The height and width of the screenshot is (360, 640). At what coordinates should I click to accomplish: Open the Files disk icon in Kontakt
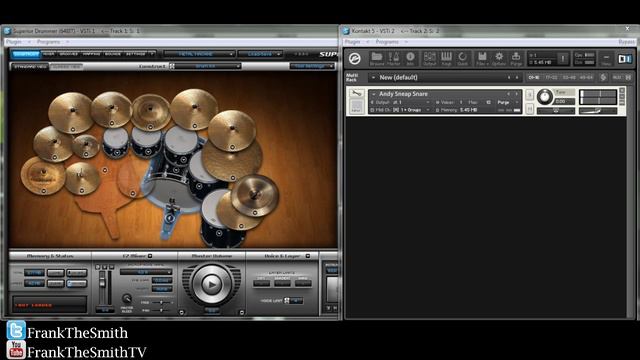tap(482, 58)
